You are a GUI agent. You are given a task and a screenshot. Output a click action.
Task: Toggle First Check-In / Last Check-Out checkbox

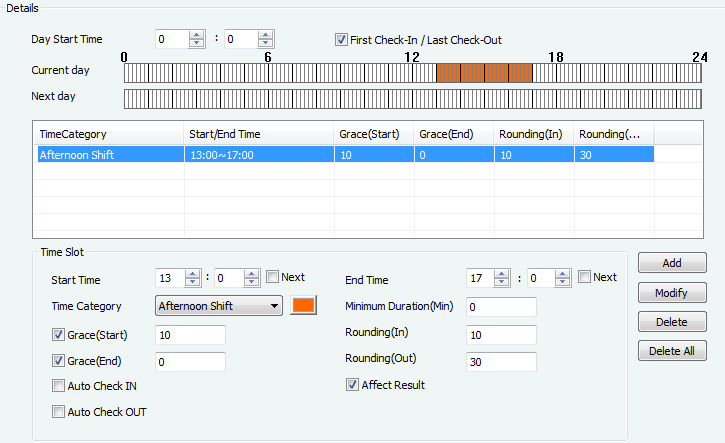(342, 40)
